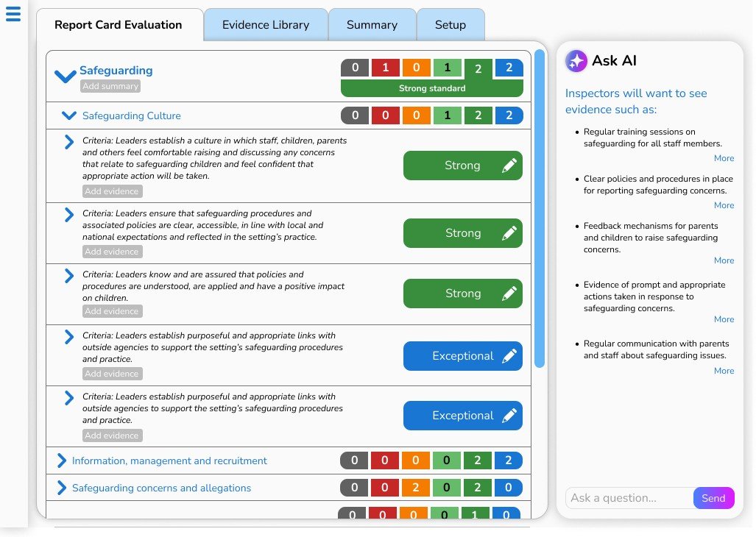Click pencil icon on third Strong rating

[511, 294]
